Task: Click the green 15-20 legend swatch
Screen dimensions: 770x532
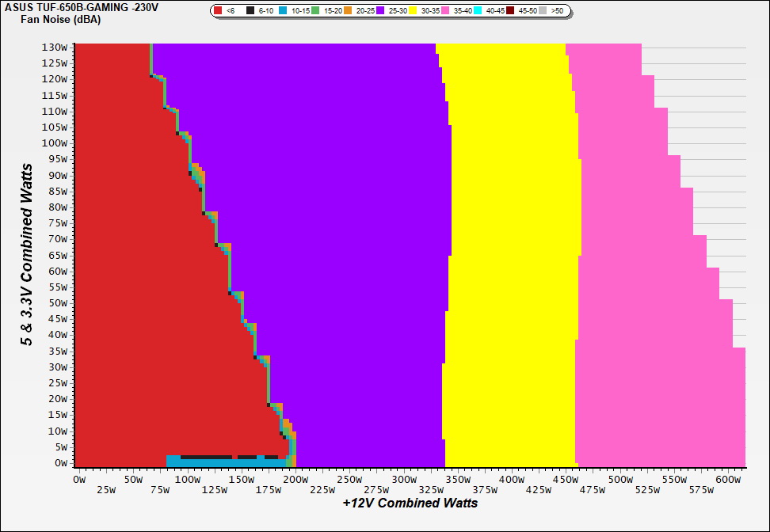Action: [x=315, y=11]
